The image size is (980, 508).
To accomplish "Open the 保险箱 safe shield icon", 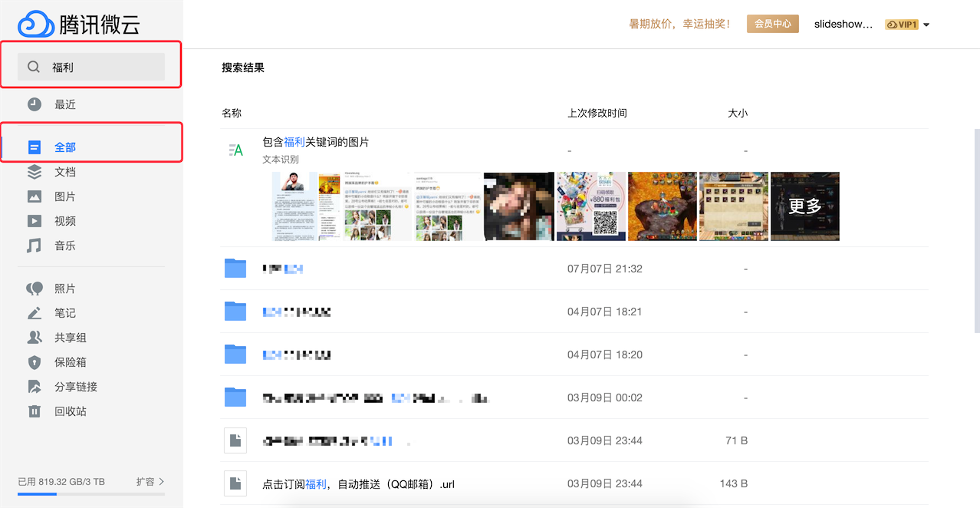I will (35, 362).
